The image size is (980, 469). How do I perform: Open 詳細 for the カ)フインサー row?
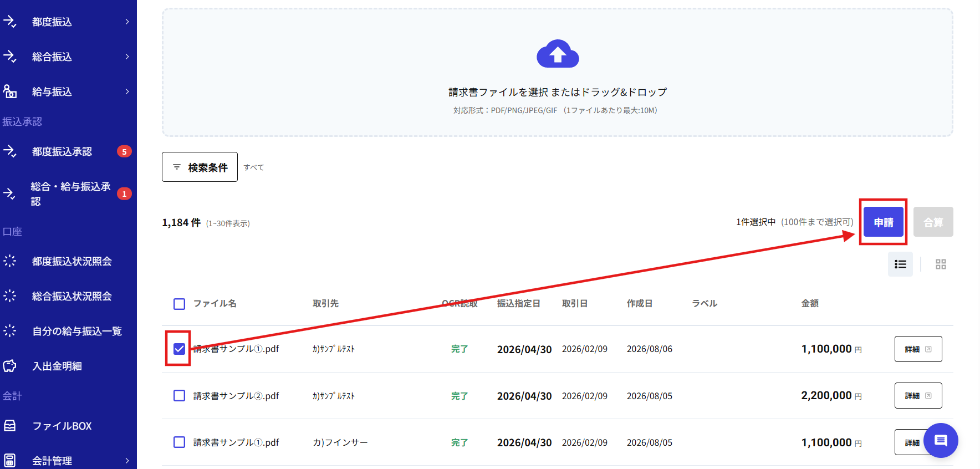point(912,442)
